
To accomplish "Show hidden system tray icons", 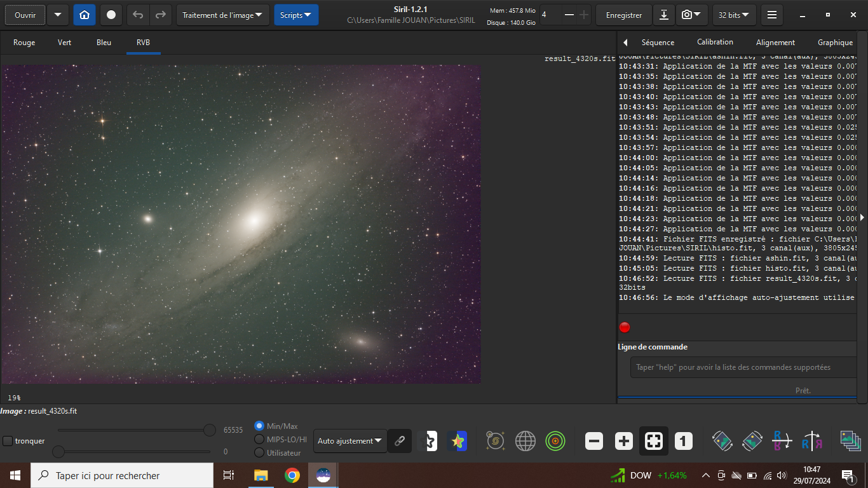I will point(705,475).
